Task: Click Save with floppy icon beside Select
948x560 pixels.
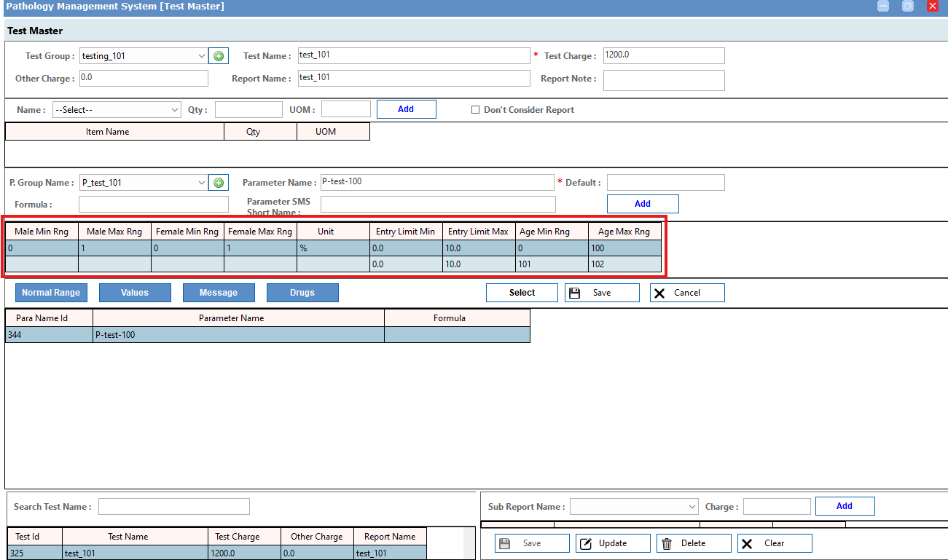Action: click(x=602, y=293)
